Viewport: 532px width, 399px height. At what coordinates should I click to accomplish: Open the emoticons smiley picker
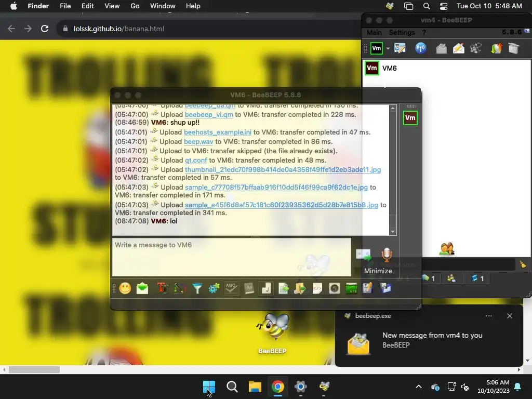pyautogui.click(x=125, y=288)
